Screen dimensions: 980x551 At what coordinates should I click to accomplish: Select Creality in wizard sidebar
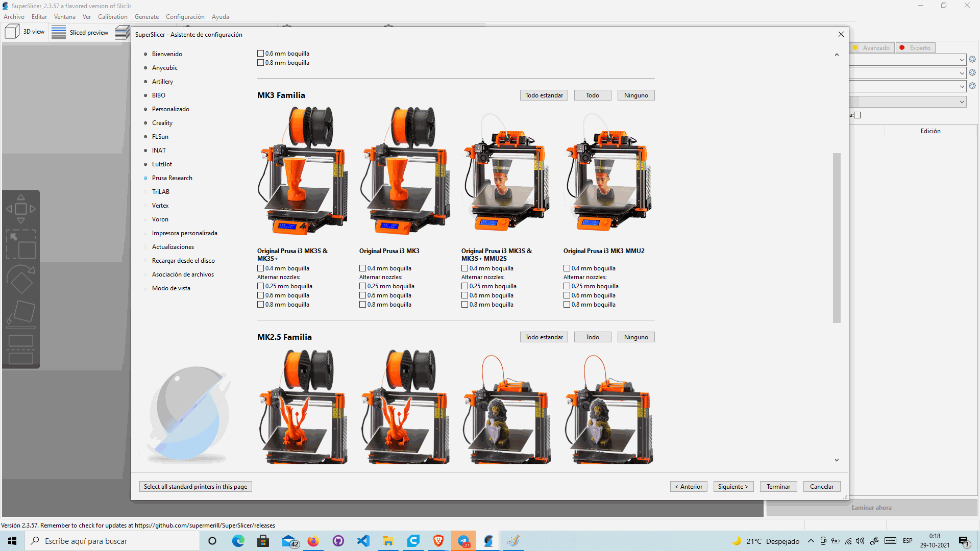click(x=162, y=123)
